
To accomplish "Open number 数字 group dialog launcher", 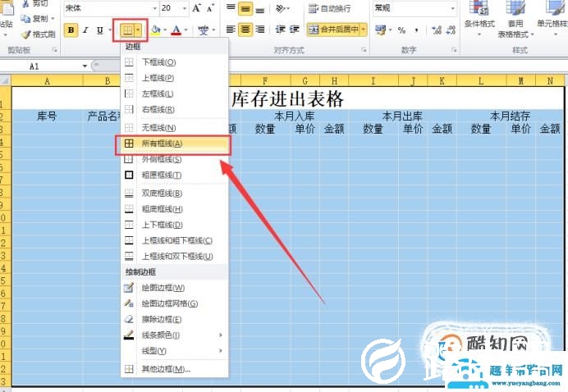I will click(x=454, y=49).
